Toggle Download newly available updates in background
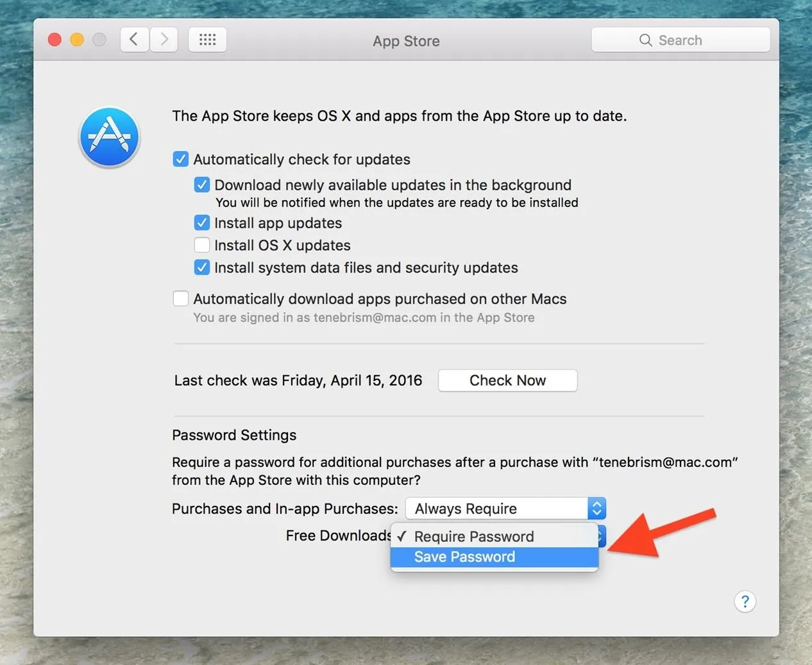This screenshot has width=812, height=665. point(202,185)
